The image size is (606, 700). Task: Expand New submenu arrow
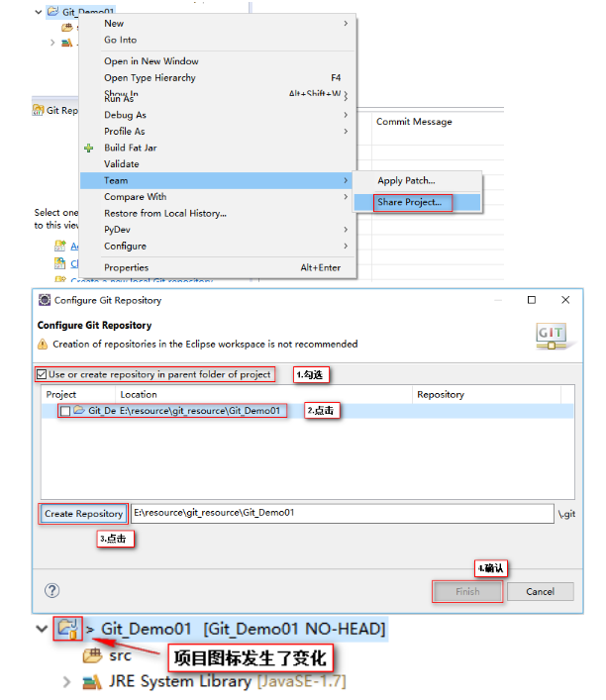tap(346, 23)
